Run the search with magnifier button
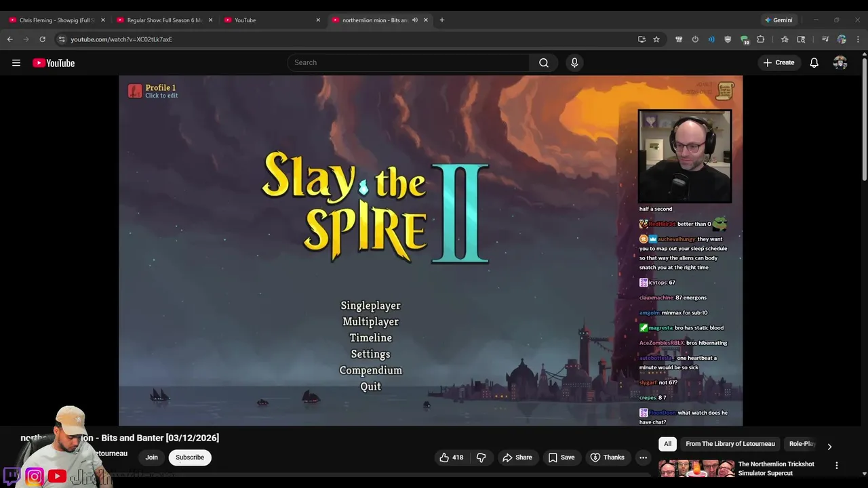 544,63
